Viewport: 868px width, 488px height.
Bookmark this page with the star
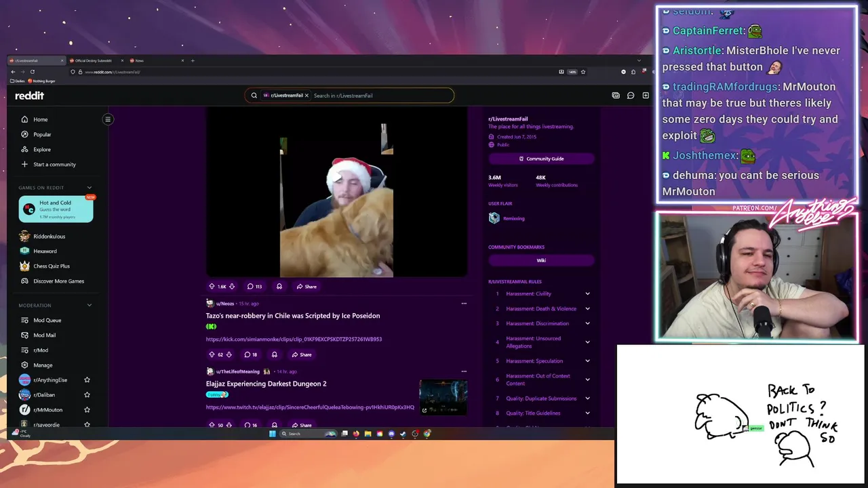tap(583, 72)
